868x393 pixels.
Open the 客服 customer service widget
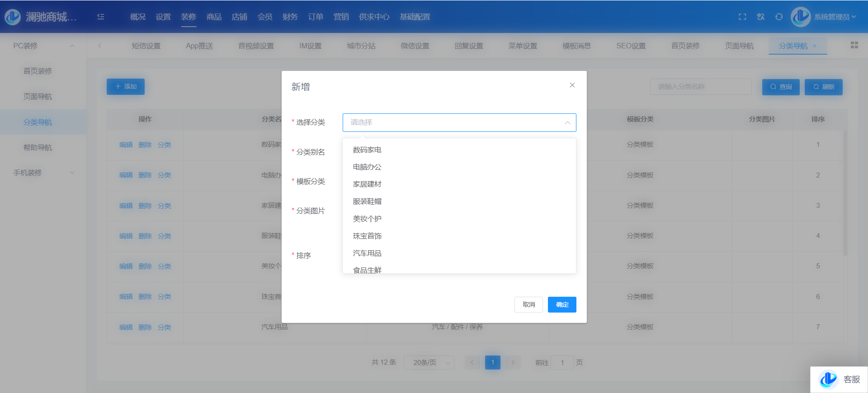pyautogui.click(x=839, y=379)
